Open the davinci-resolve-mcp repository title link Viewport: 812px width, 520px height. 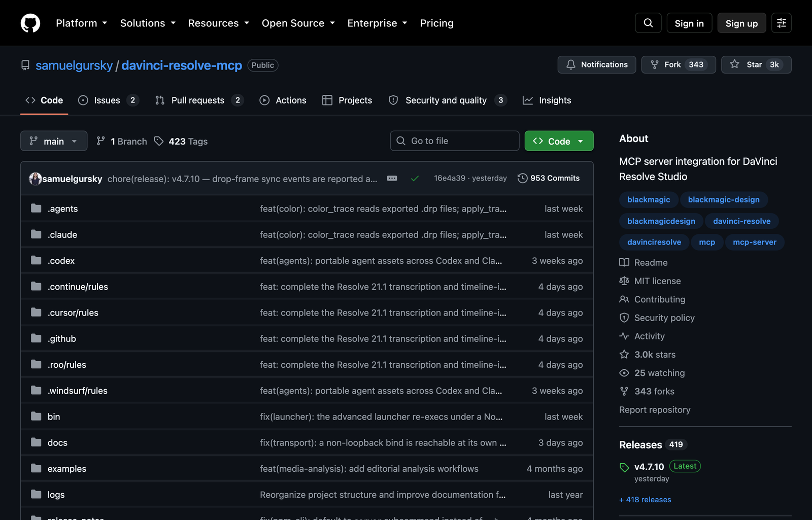click(182, 65)
